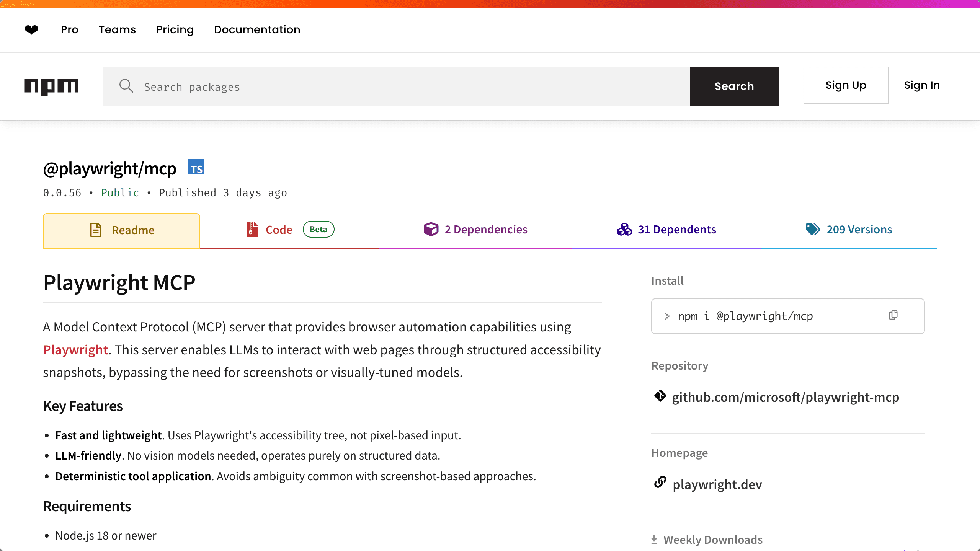Click the GitHub icon beside the repository link

coord(660,397)
